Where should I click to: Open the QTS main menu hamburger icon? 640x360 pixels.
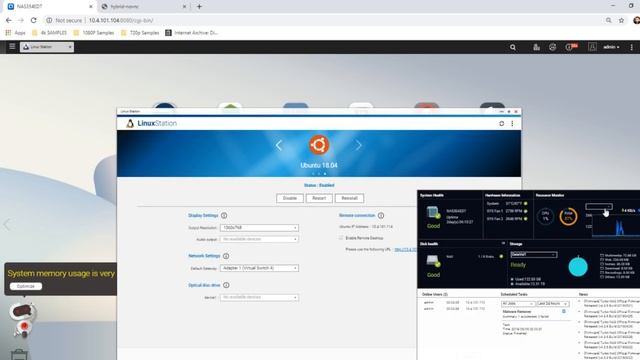[x=12, y=47]
